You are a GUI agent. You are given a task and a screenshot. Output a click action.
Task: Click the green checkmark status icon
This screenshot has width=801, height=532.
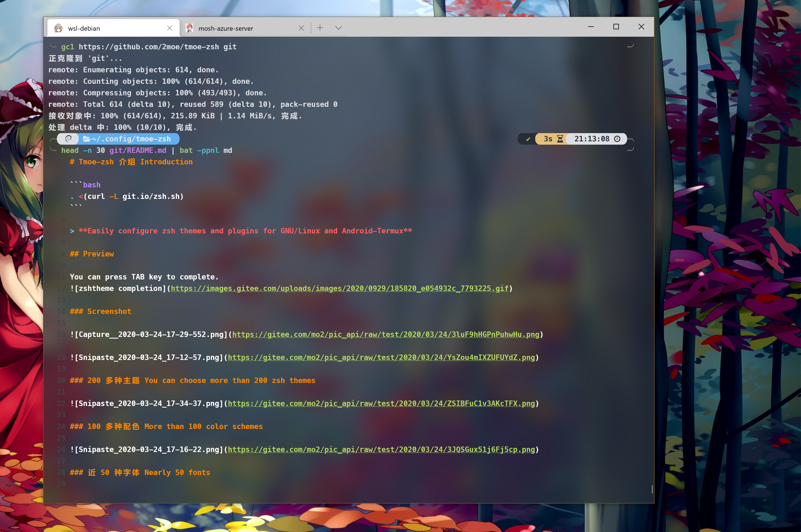click(x=528, y=139)
